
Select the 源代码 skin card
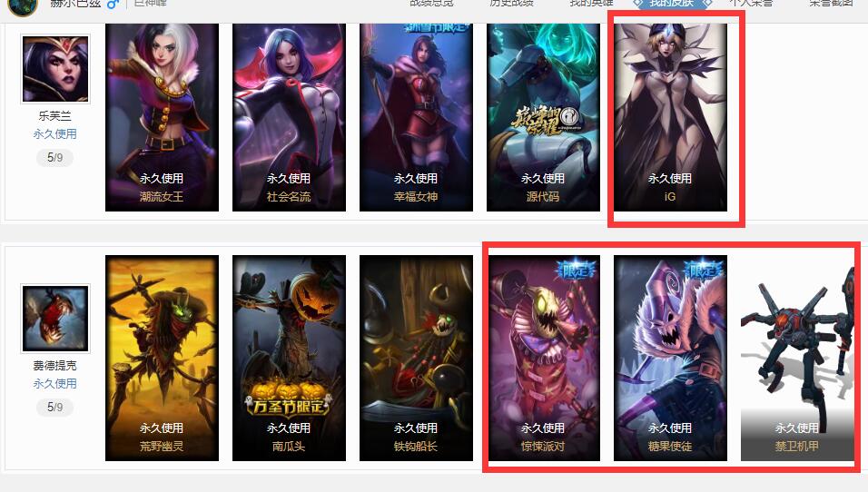click(x=543, y=117)
